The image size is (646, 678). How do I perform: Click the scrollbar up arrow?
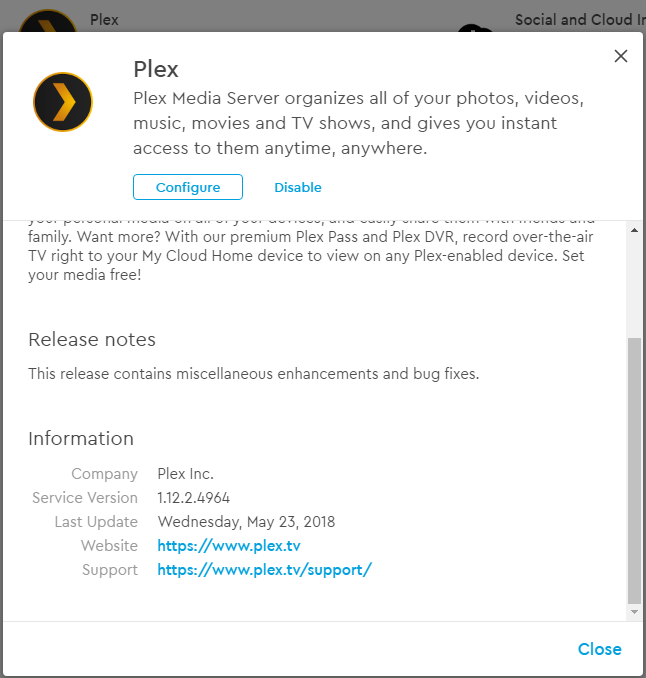click(x=634, y=230)
